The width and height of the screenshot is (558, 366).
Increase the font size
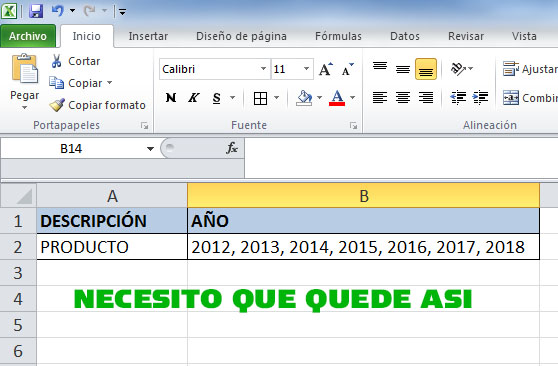(x=326, y=69)
